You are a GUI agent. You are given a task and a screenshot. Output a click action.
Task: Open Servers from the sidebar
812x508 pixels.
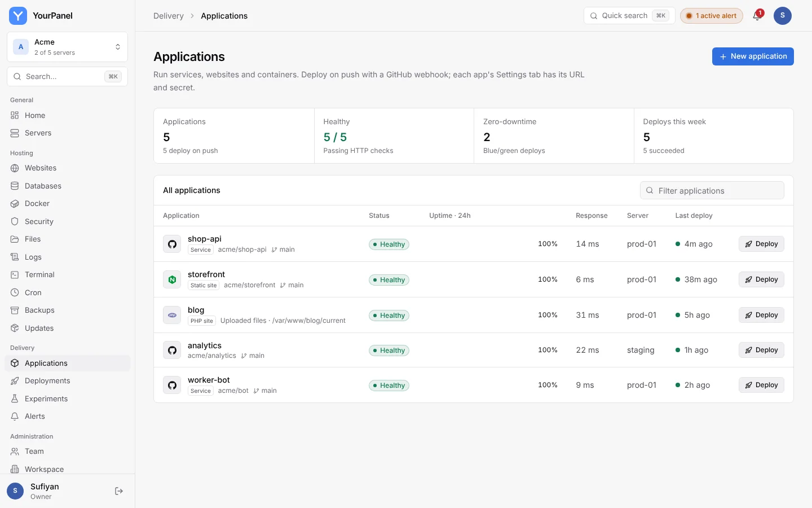67,133
